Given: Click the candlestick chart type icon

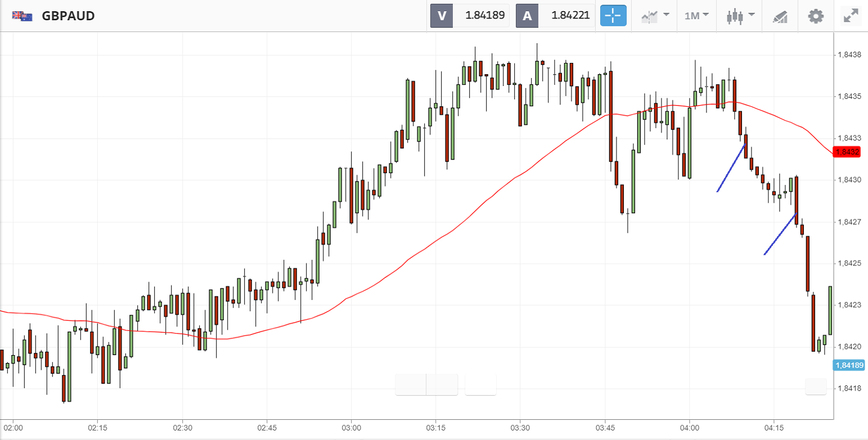Looking at the screenshot, I should click(734, 16).
